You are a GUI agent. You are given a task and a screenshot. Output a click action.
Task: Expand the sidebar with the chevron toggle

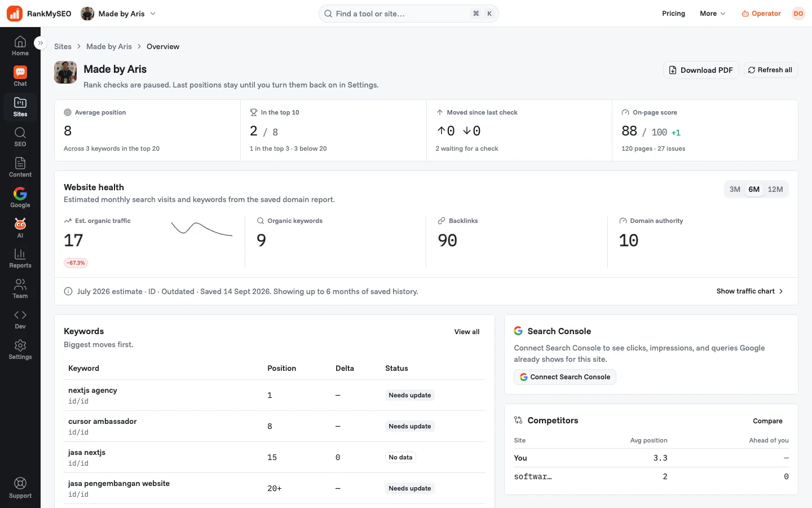[x=40, y=43]
